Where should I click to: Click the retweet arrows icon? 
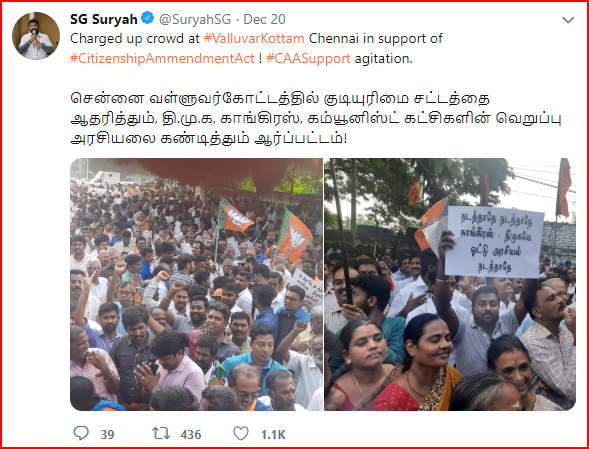161,433
